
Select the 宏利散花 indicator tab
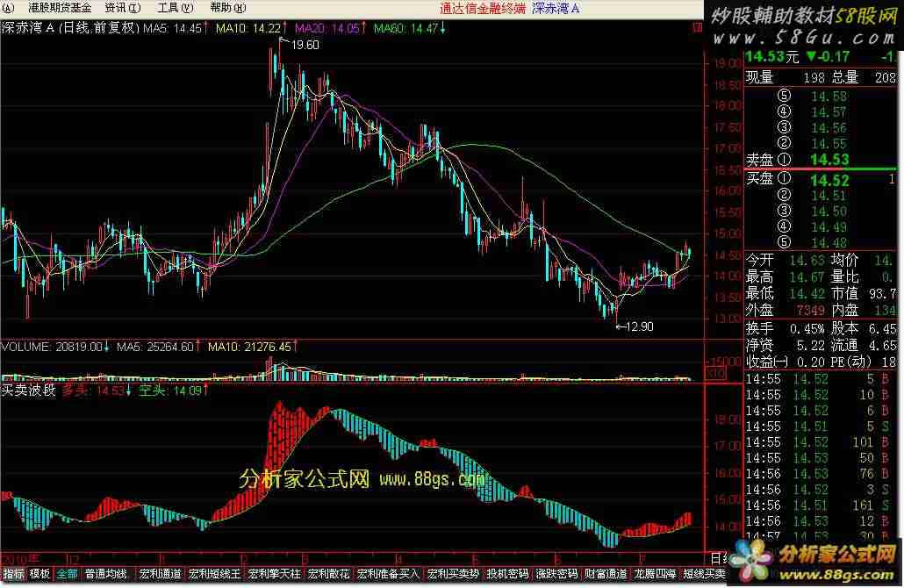pos(328,574)
